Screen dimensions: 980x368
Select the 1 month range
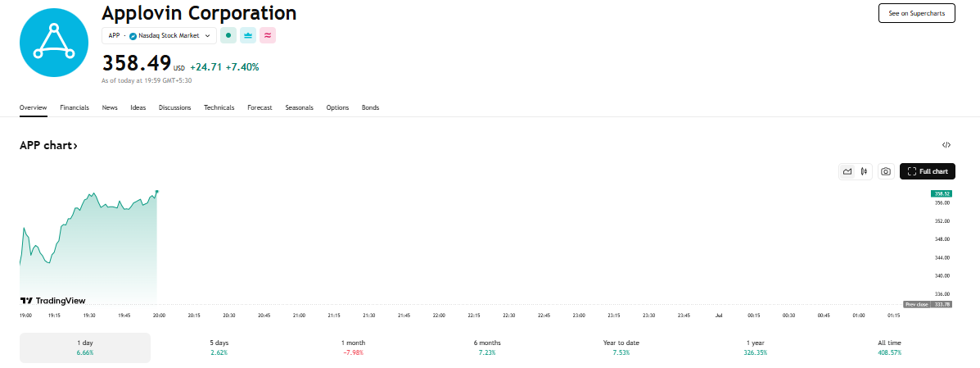pyautogui.click(x=353, y=348)
